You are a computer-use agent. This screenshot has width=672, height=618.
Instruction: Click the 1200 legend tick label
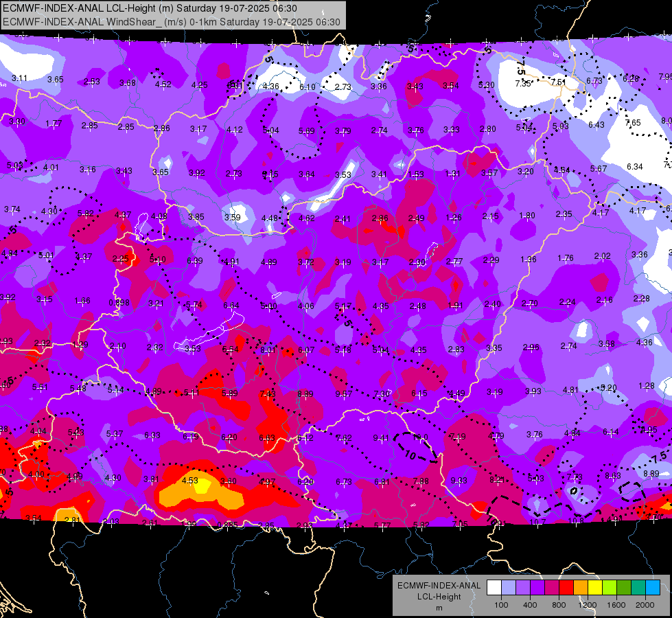click(x=587, y=605)
